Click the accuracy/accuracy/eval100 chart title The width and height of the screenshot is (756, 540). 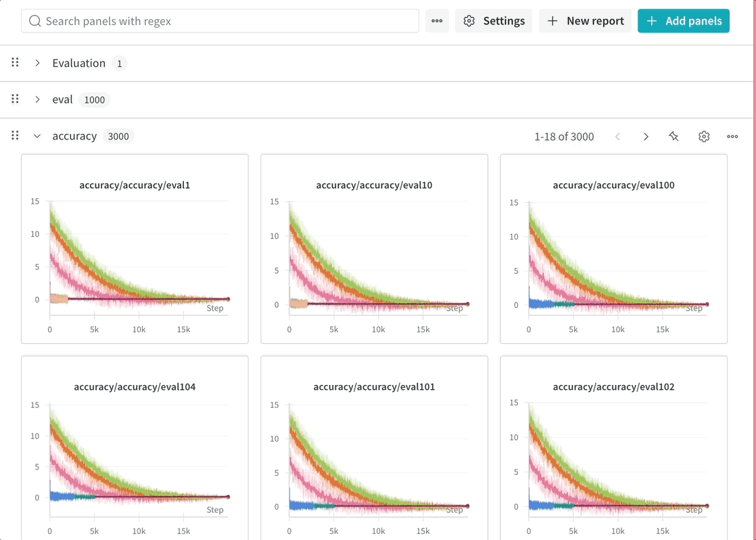tap(613, 185)
